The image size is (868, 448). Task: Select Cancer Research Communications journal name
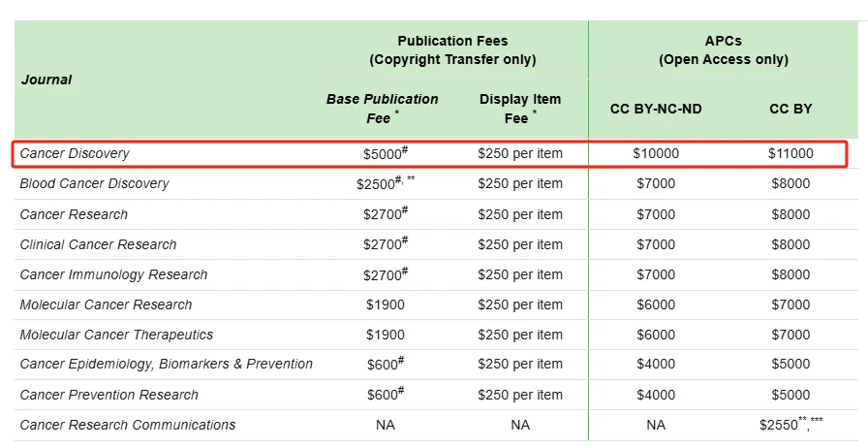(127, 425)
